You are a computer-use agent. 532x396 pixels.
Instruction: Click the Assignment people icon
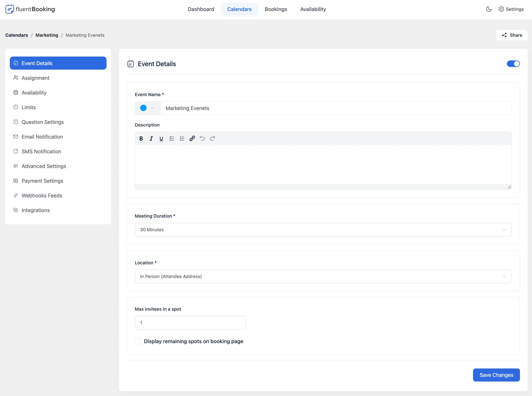click(x=16, y=78)
